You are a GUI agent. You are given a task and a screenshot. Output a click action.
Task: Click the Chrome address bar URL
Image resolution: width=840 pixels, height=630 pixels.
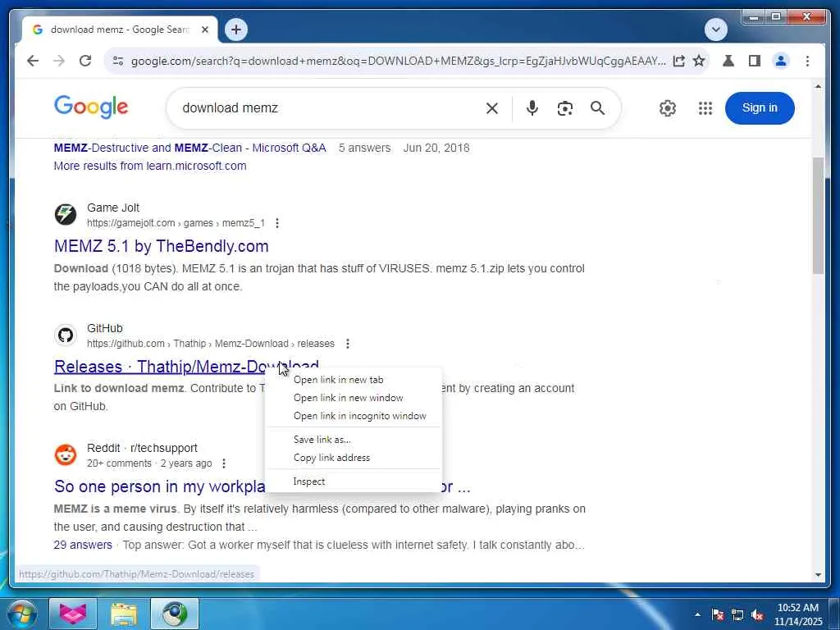398,61
